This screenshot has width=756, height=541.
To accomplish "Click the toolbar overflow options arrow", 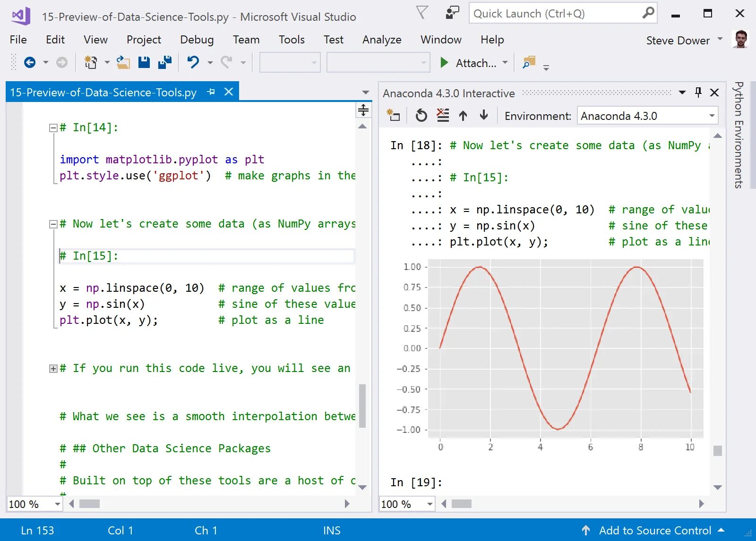I will click(x=546, y=68).
